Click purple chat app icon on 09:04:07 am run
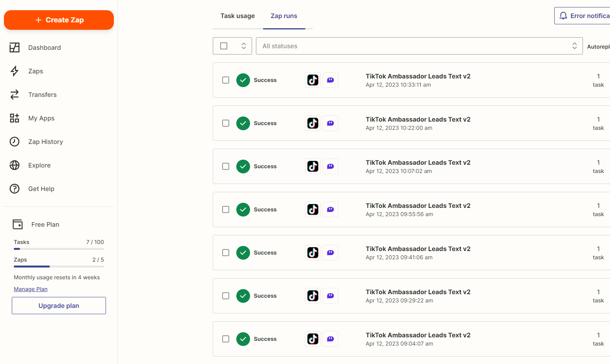Viewport: 610px width, 364px height. click(x=331, y=339)
